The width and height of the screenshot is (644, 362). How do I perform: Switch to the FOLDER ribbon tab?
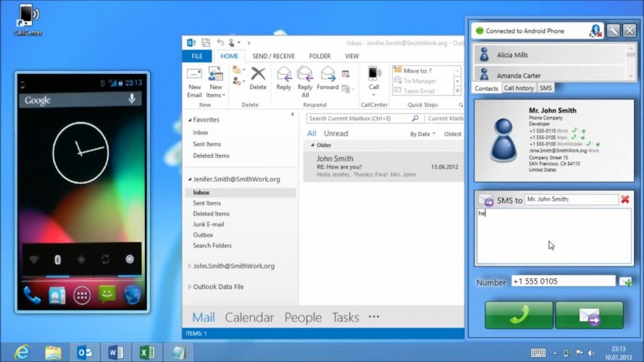click(319, 56)
